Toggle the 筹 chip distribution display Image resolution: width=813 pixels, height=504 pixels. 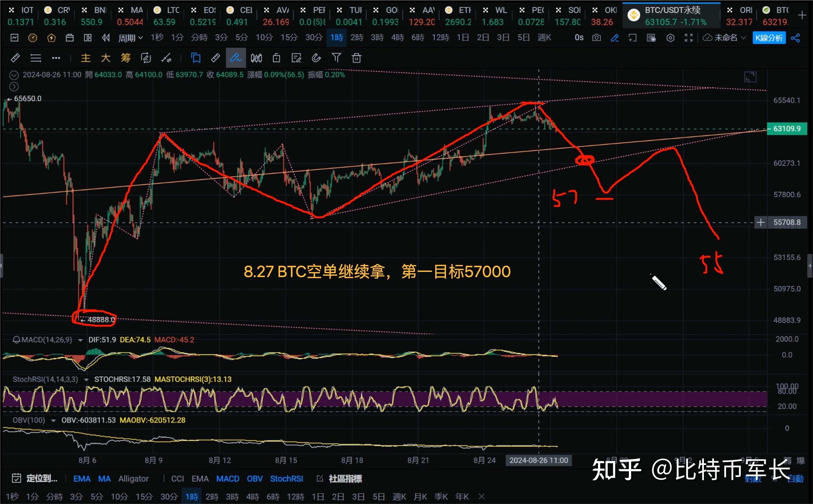tap(126, 58)
